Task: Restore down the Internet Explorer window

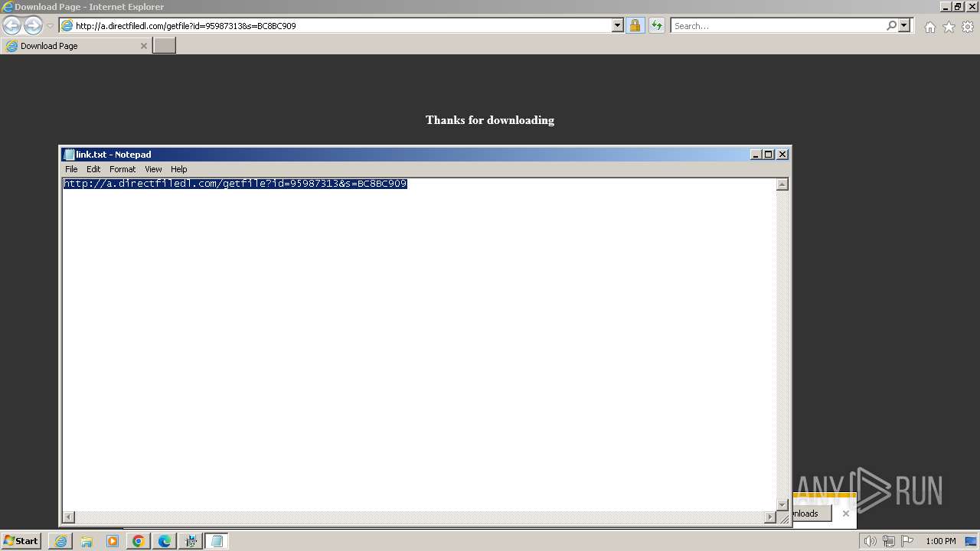Action: pyautogui.click(x=958, y=7)
